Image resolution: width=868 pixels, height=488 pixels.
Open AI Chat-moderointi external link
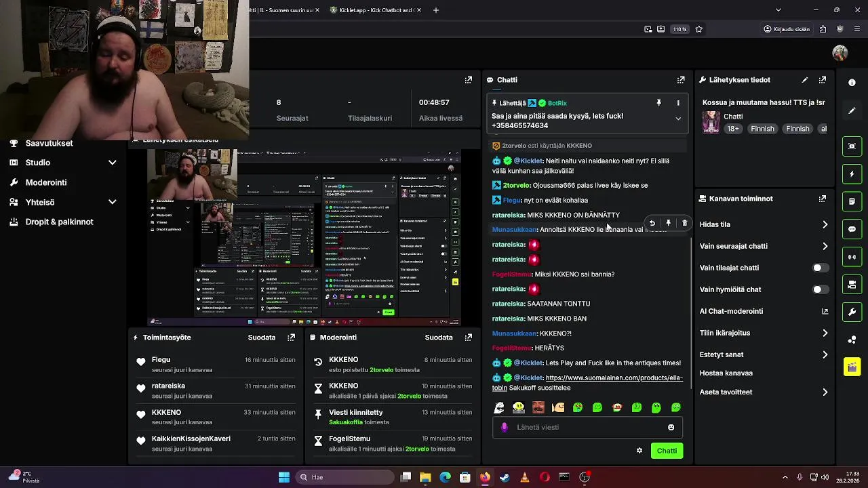pos(825,311)
